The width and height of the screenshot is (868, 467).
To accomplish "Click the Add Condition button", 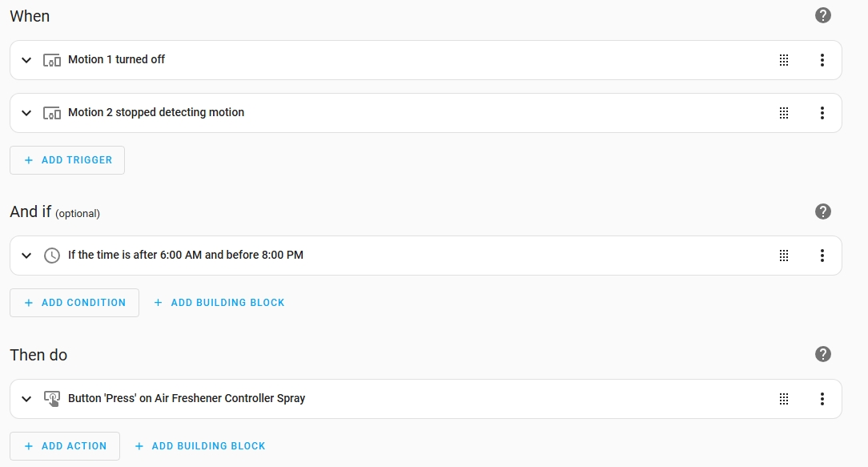I will click(x=74, y=303).
